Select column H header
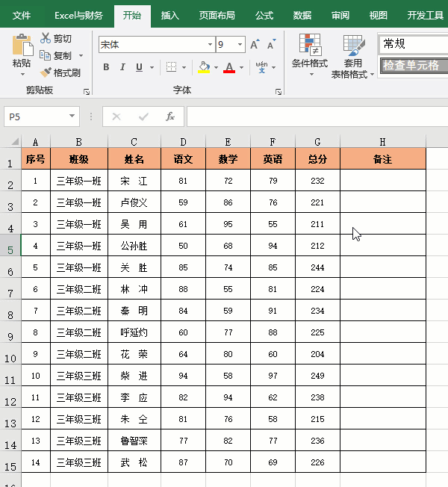The height and width of the screenshot is (487, 448). point(383,142)
